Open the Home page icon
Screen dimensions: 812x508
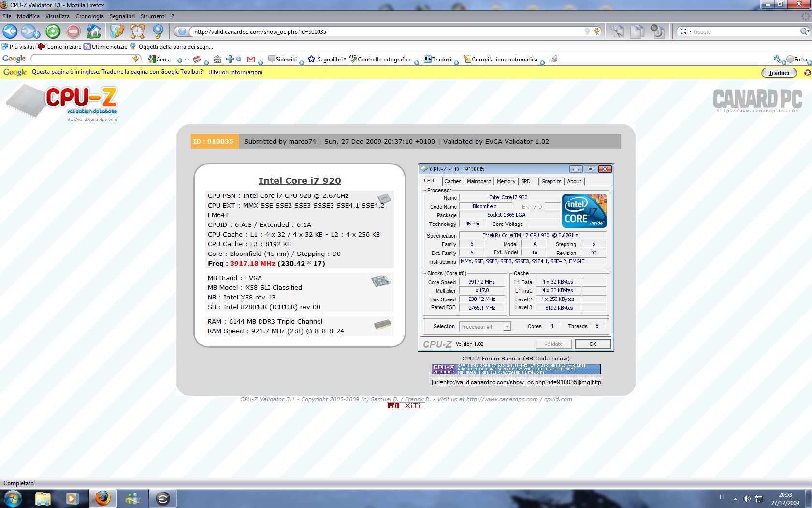click(93, 31)
